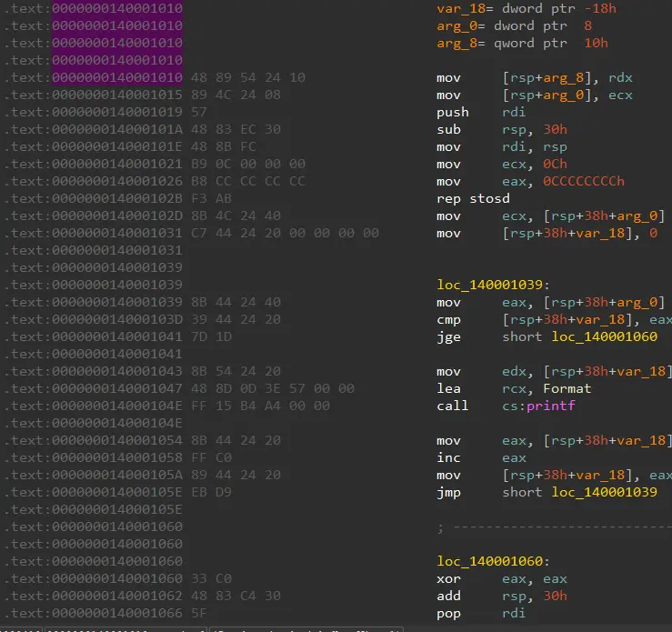This screenshot has height=632, width=672.
Task: Click hex bytes F3 AB
Action: [211, 198]
